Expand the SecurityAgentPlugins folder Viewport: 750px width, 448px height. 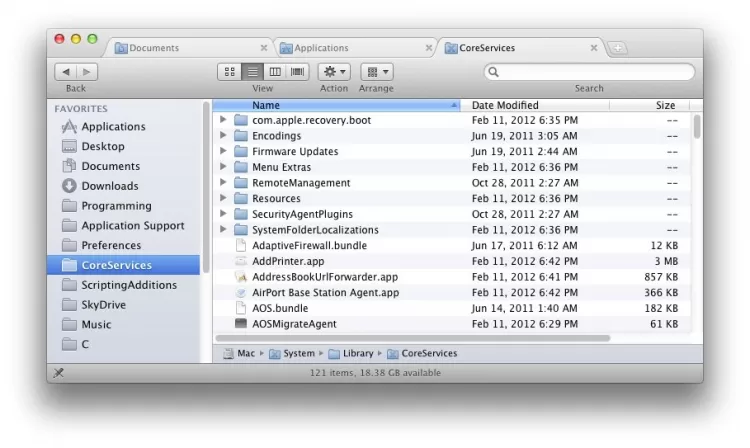(x=223, y=214)
